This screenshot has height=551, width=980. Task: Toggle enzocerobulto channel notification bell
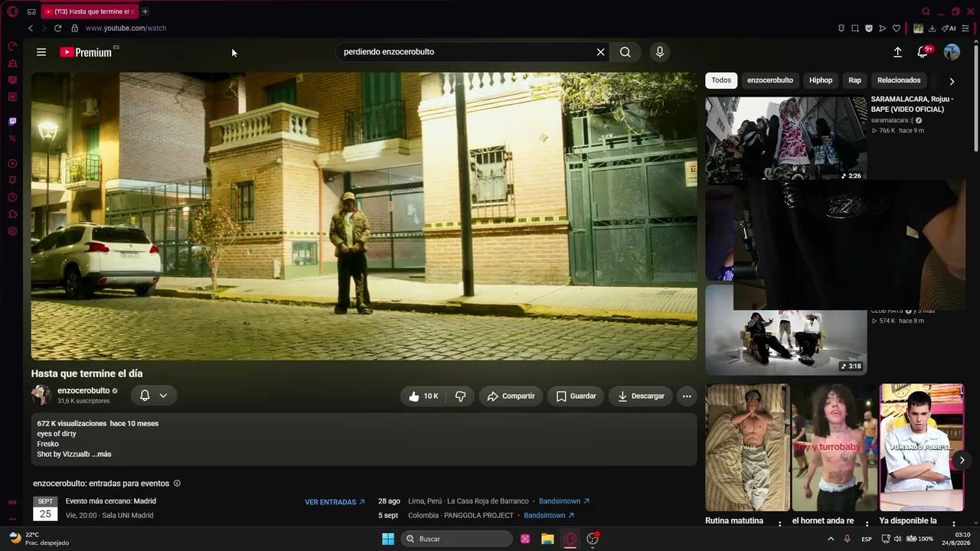click(145, 396)
